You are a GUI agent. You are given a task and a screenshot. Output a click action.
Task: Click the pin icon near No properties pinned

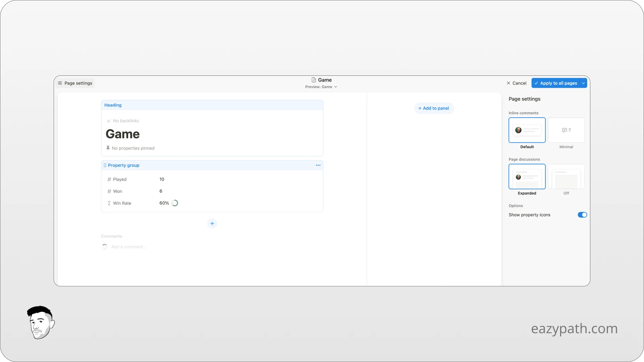coord(108,148)
